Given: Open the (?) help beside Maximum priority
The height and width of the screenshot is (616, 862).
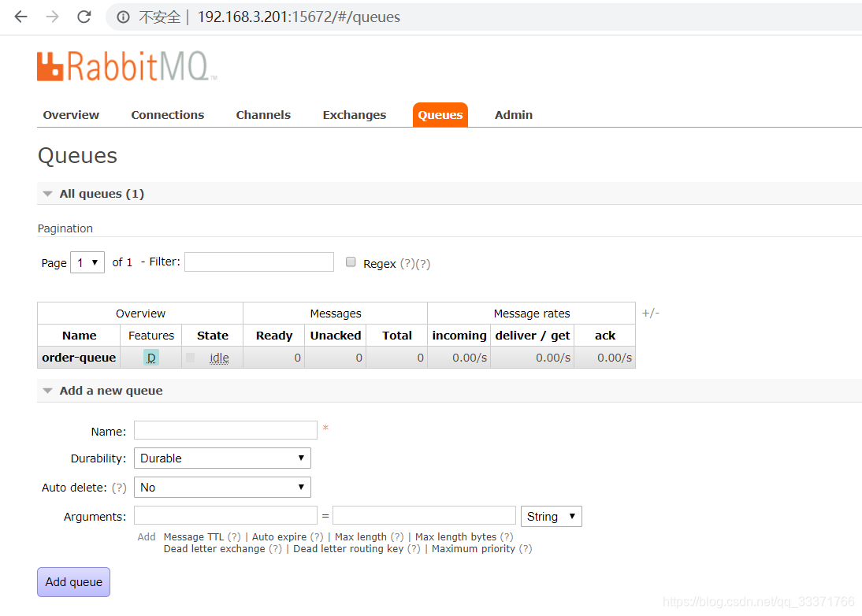Looking at the screenshot, I should [x=526, y=548].
